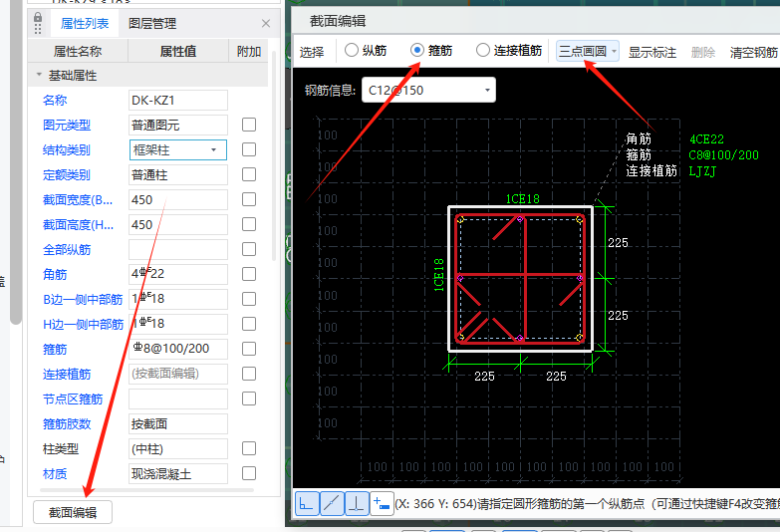Tick the 定额类别 additional checkbox
Viewport: 780px width, 532px height.
click(249, 174)
